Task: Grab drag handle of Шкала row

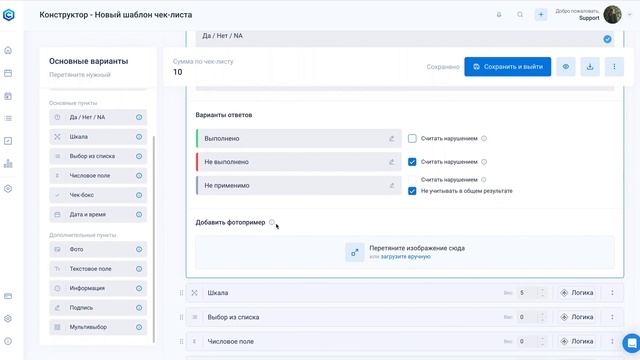Action: point(181,293)
